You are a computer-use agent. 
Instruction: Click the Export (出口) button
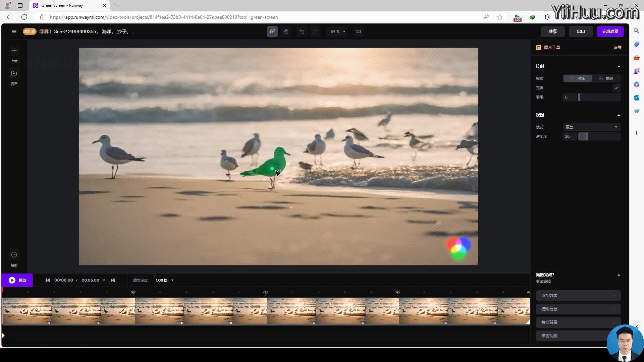(581, 32)
